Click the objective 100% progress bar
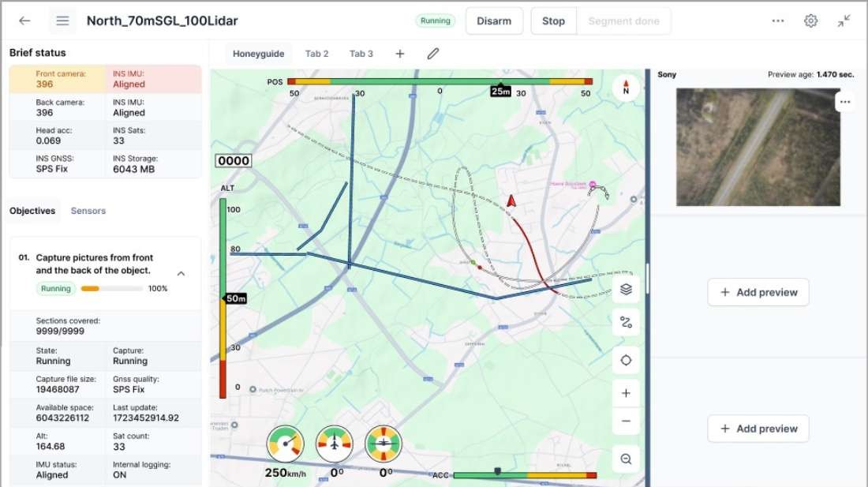 (111, 288)
